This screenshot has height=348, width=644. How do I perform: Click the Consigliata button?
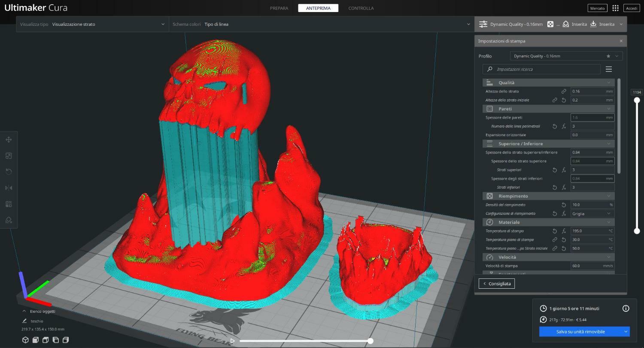tap(496, 284)
